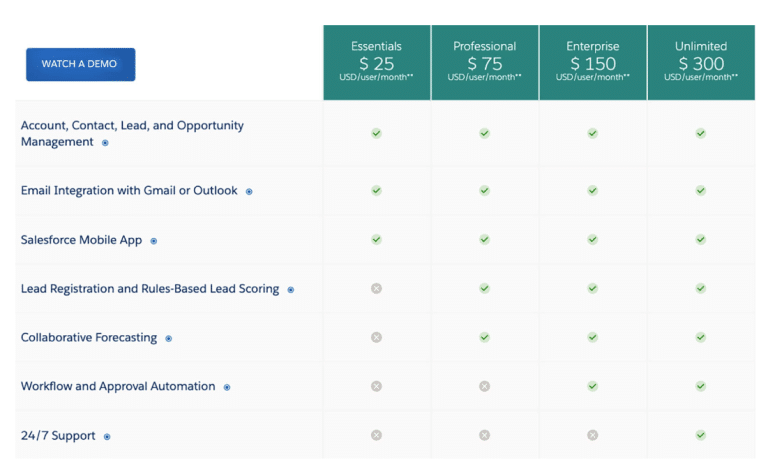Choose the Enterprise $150 plan header

593,63
